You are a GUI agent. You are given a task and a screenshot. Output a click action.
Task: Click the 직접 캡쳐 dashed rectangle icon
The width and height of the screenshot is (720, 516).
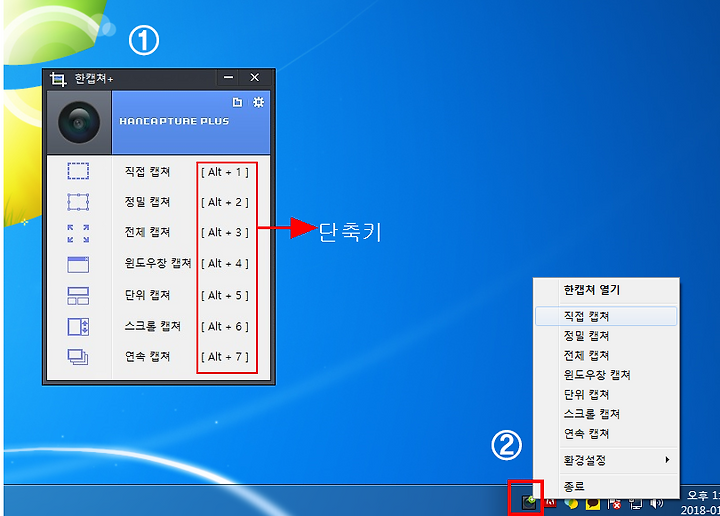point(78,171)
